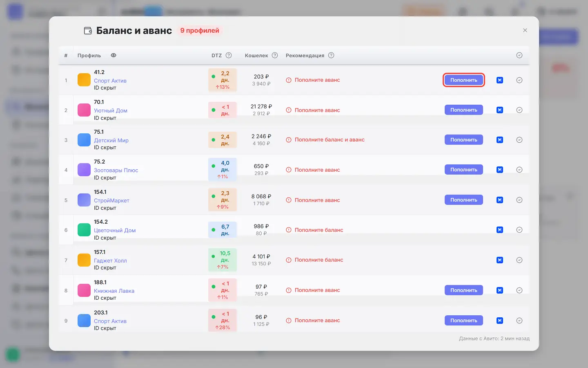Toggle the eye icon beside Профиль header
Image resolution: width=588 pixels, height=368 pixels.
point(114,55)
